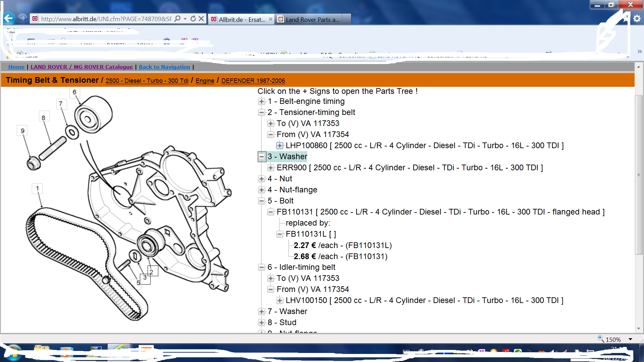The width and height of the screenshot is (644, 362).
Task: Click the zoom level magnifier icon in the status bar
Action: (600, 339)
